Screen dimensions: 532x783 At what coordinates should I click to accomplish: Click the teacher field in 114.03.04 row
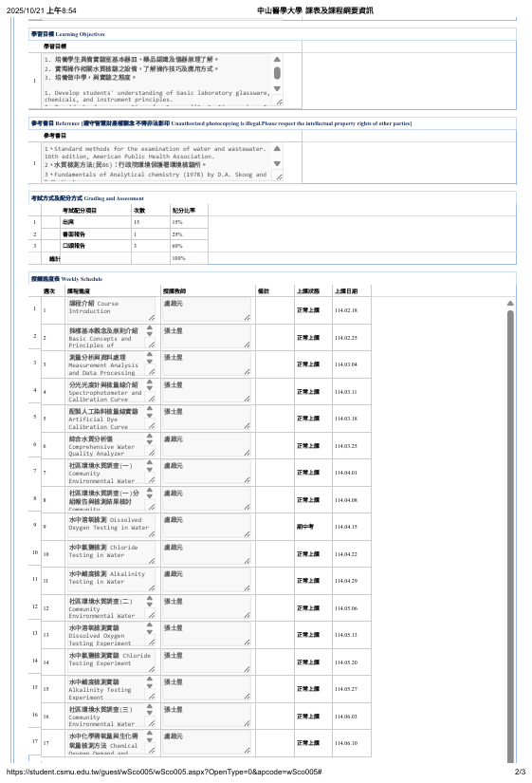[x=207, y=364]
